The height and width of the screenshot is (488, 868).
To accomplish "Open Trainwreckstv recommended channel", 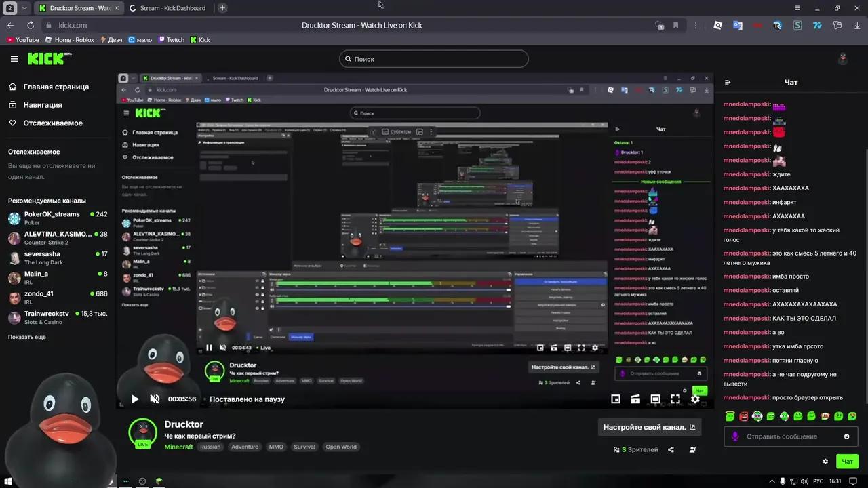I will click(58, 318).
